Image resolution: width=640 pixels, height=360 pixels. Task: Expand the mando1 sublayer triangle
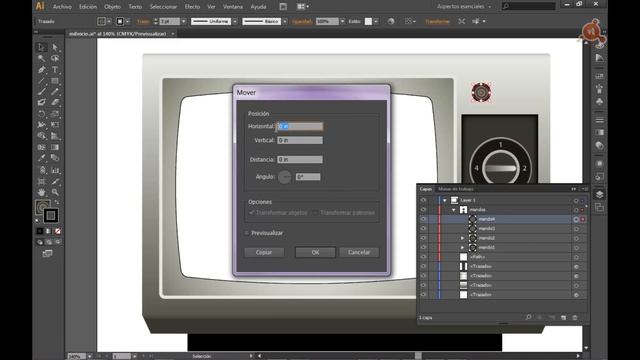click(x=462, y=247)
